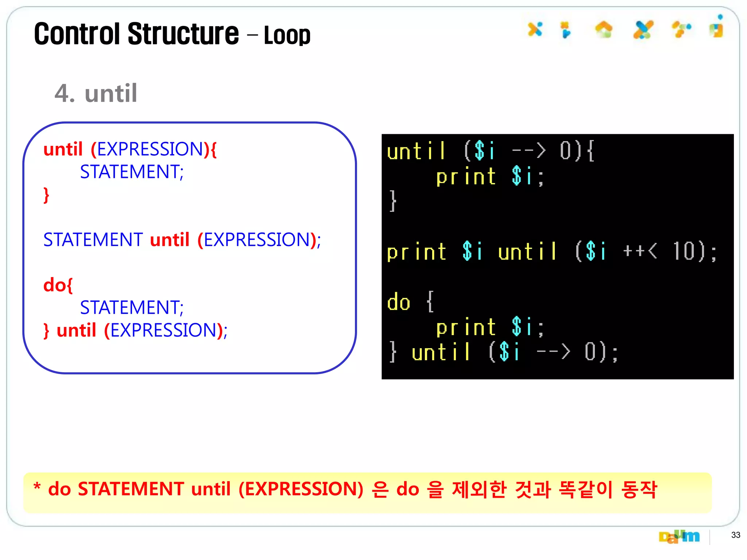Click the orange and blue arrow-shaped icon
The width and height of the screenshot is (747, 560).
565,30
